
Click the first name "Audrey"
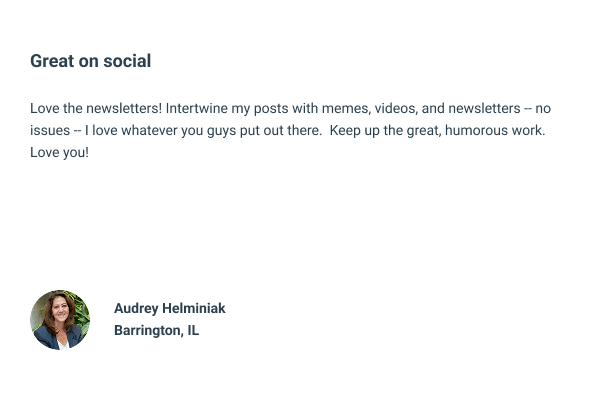pos(136,309)
